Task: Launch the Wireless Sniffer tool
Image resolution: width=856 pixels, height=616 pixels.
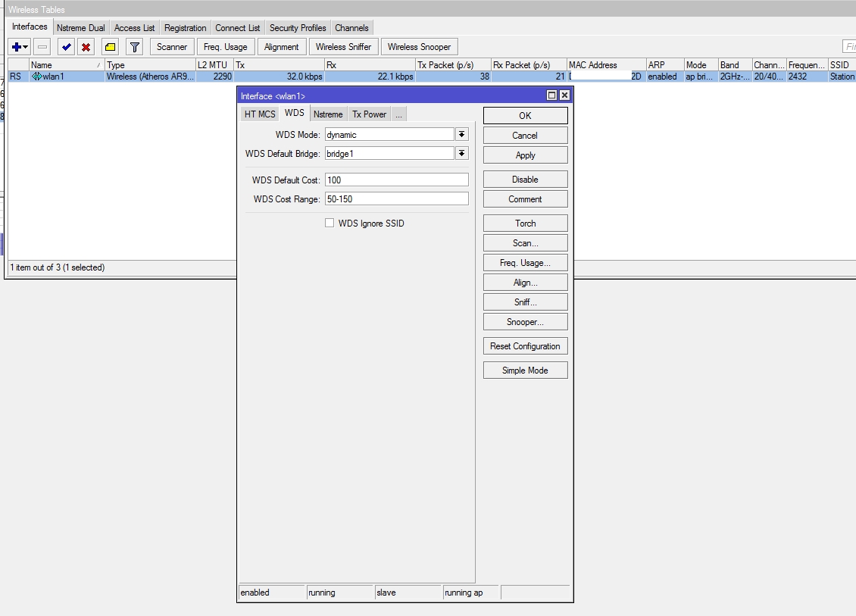Action: click(x=343, y=47)
